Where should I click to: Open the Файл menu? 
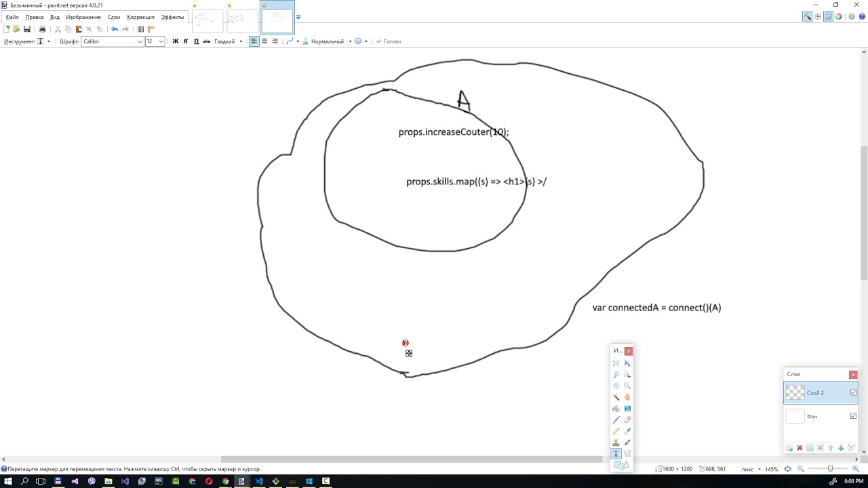pos(12,17)
